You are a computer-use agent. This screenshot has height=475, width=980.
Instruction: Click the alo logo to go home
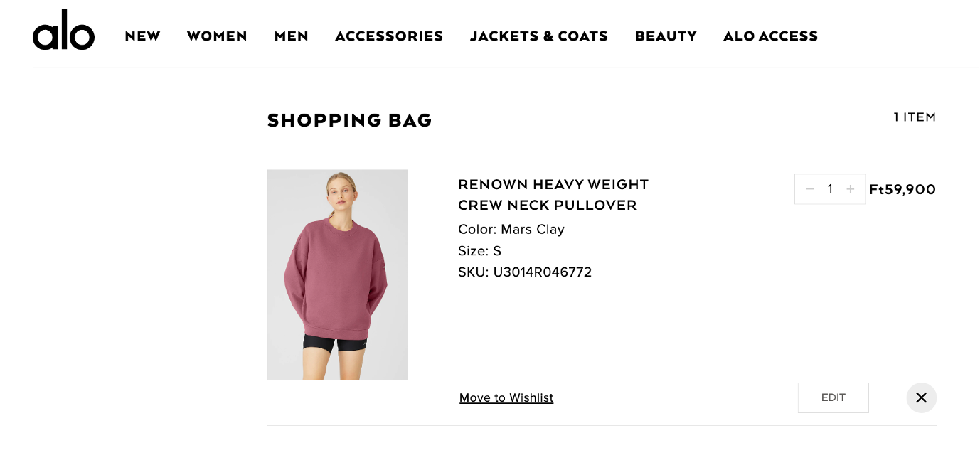tap(63, 31)
